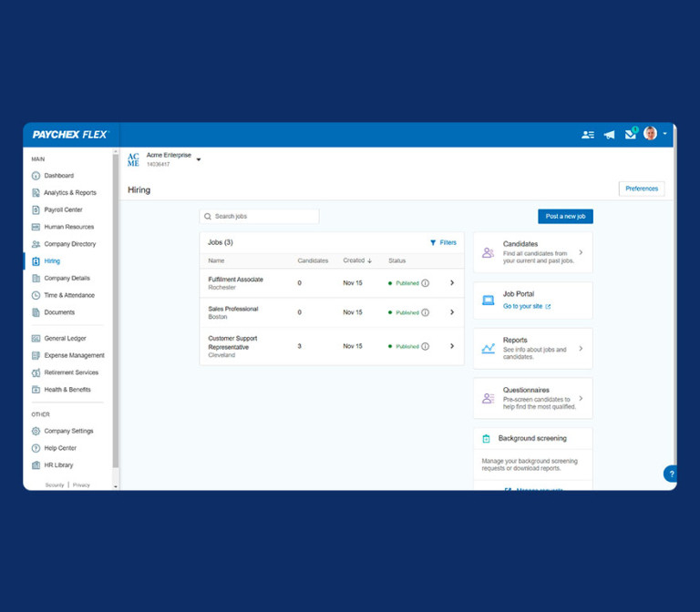Image resolution: width=700 pixels, height=612 pixels.
Task: Click the Company Settings gear icon
Action: pyautogui.click(x=36, y=431)
